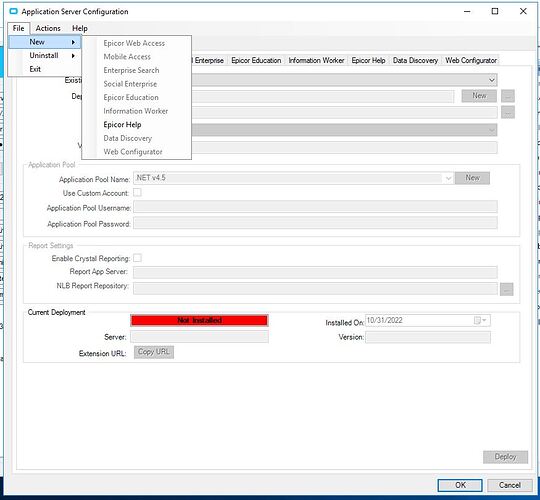Minimize the Application Server Configuration window
The width and height of the screenshot is (540, 500).
point(467,11)
